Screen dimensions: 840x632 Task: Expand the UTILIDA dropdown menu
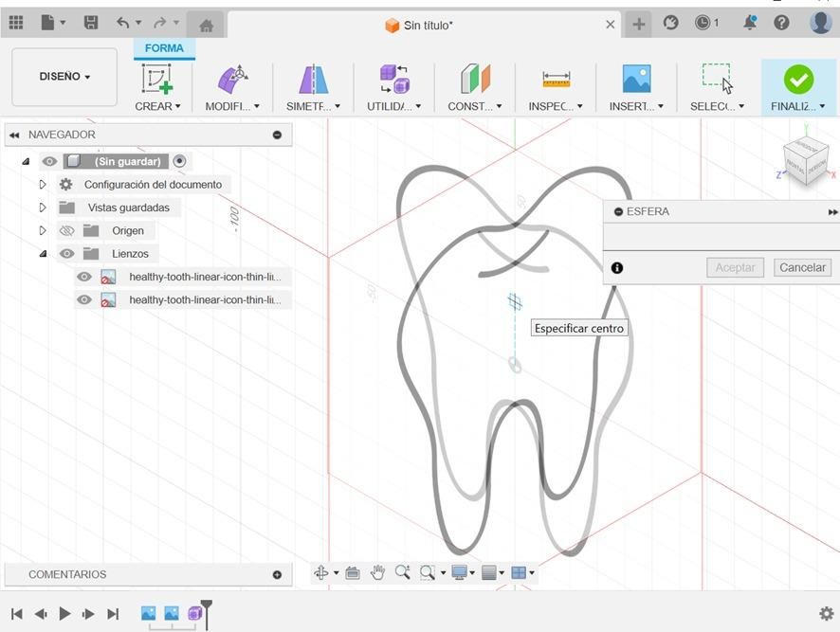coord(394,106)
